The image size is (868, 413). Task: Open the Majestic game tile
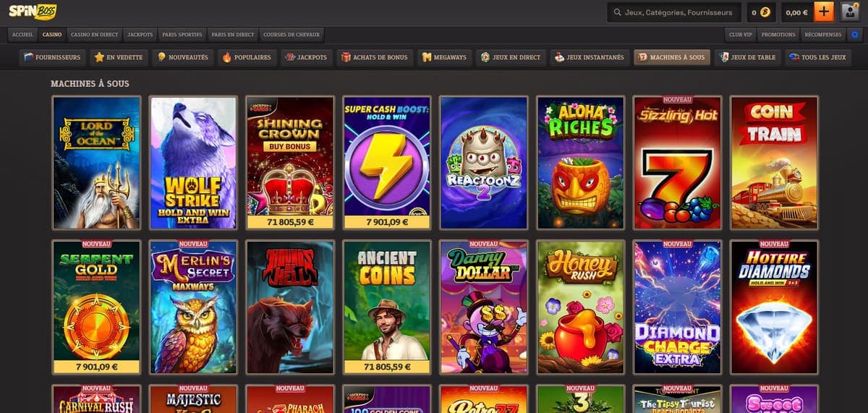click(x=193, y=399)
